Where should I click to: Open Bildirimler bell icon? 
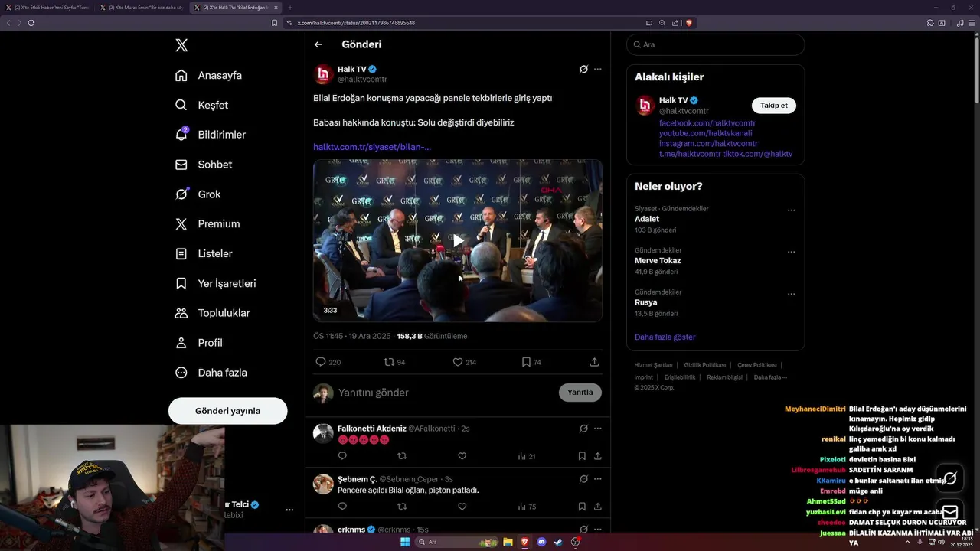[x=181, y=135]
